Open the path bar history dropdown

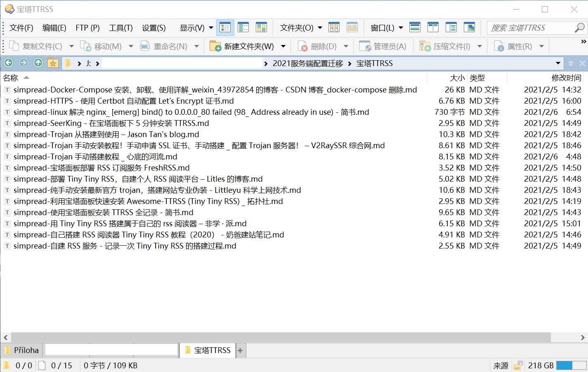[558, 63]
